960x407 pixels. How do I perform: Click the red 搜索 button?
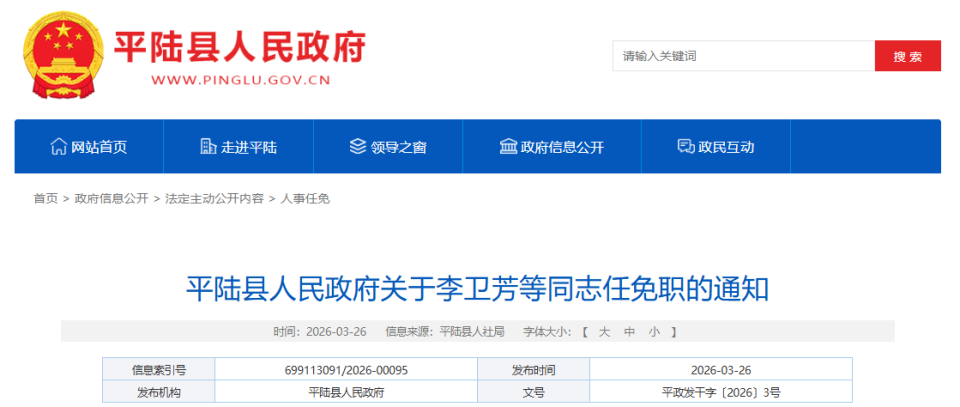[x=907, y=56]
